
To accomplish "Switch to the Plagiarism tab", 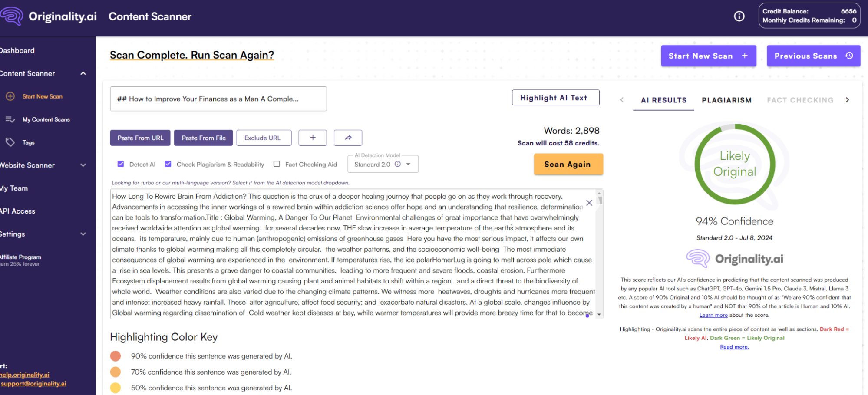I will pyautogui.click(x=726, y=100).
